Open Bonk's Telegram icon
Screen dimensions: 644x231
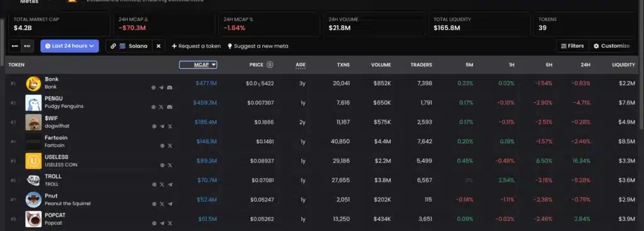pos(162,88)
